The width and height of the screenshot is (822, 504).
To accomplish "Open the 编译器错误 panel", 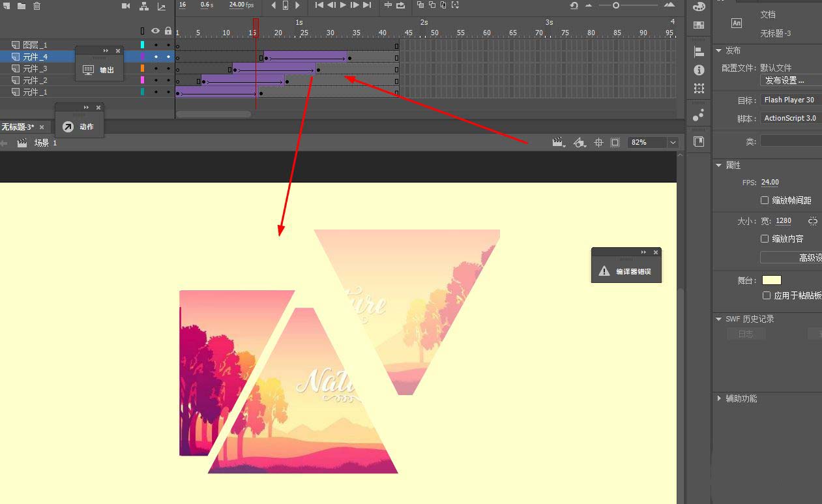I will [x=626, y=271].
